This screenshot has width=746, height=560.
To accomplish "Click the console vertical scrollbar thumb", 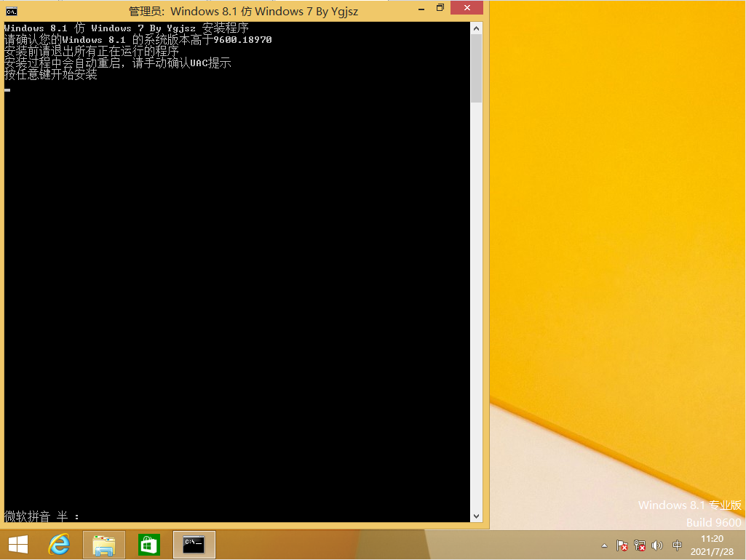I will pyautogui.click(x=476, y=68).
